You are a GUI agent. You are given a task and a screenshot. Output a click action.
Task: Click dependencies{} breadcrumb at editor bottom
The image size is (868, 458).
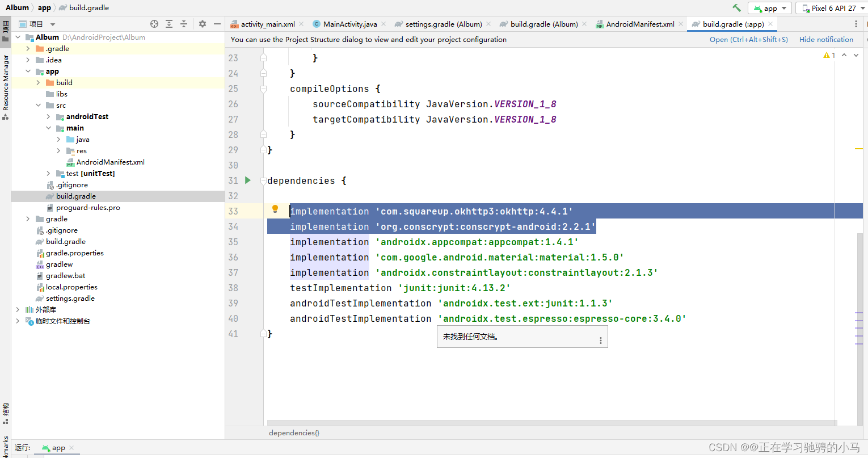(x=294, y=433)
